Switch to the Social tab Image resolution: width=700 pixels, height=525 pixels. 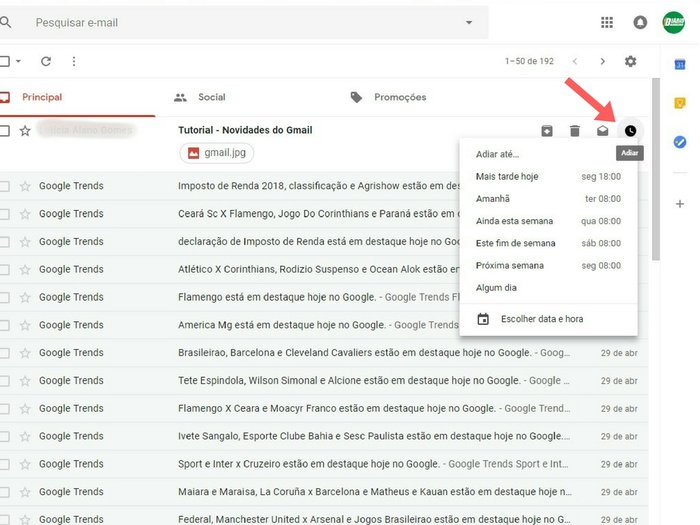pos(200,97)
